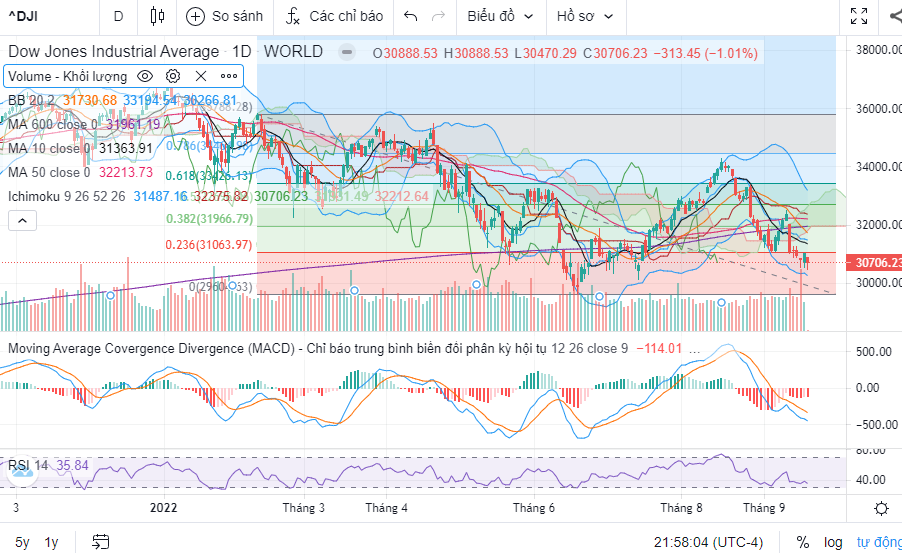This screenshot has width=902, height=557.
Task: Open Các chỉ báo indicators dialog
Action: pos(334,16)
